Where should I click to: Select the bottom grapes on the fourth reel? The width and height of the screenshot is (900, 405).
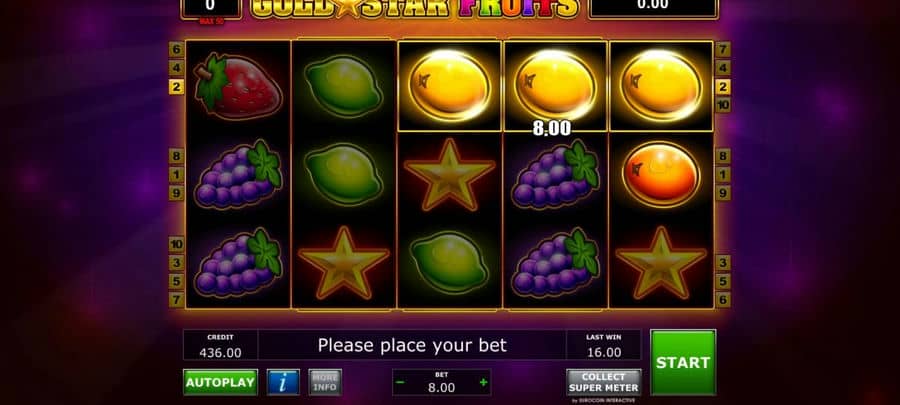pos(555,262)
